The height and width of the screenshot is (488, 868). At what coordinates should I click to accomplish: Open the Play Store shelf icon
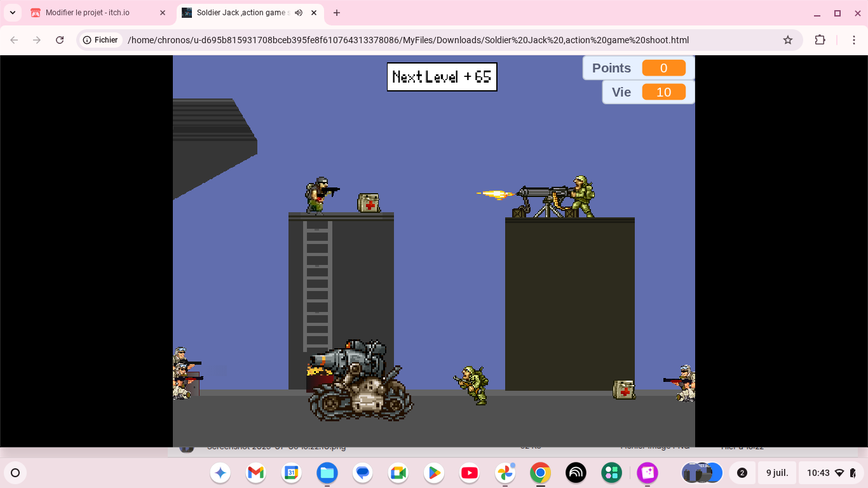pyautogui.click(x=434, y=473)
